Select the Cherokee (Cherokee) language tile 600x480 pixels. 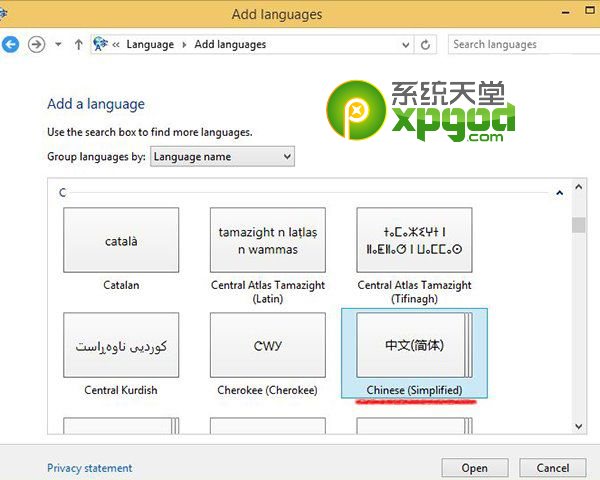(x=268, y=346)
